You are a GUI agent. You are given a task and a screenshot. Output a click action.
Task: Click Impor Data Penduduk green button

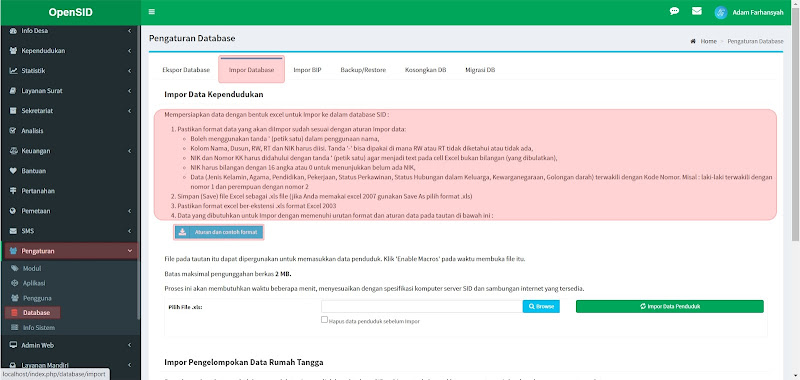point(669,306)
